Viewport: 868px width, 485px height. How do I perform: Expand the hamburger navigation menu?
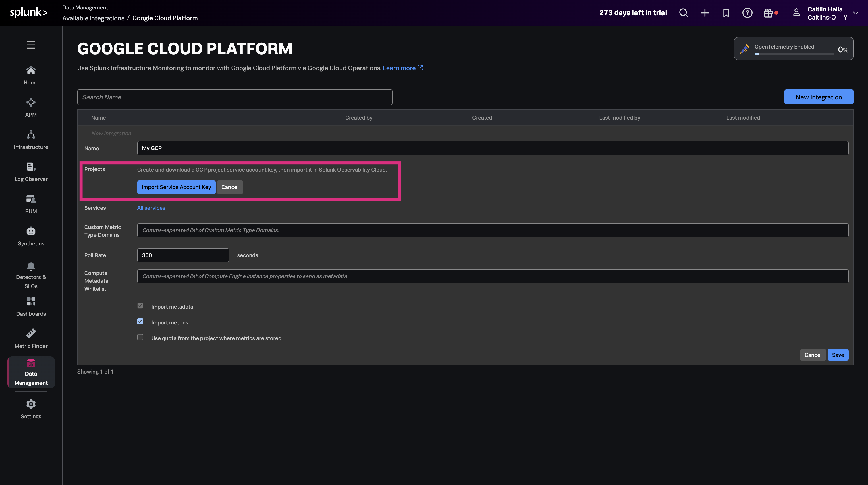31,45
